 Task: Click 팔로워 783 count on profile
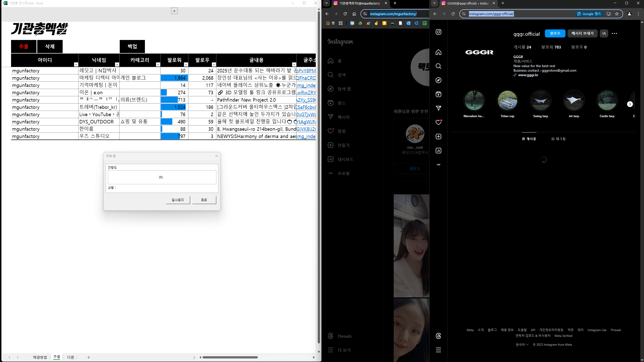pos(551,47)
